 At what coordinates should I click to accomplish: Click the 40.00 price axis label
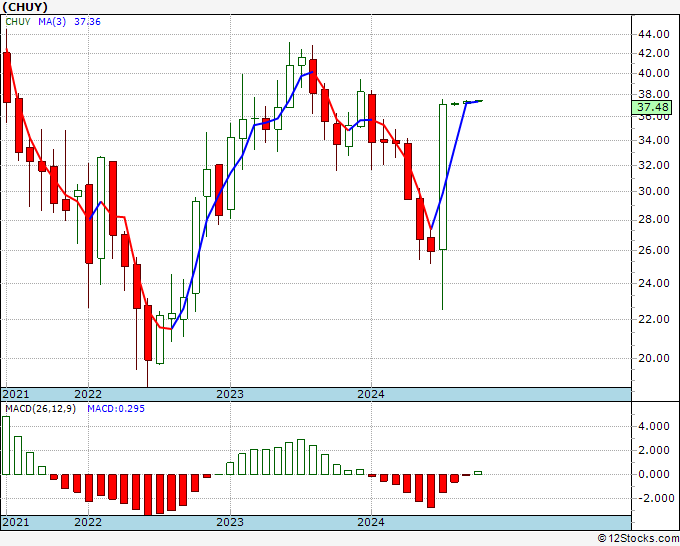653,73
